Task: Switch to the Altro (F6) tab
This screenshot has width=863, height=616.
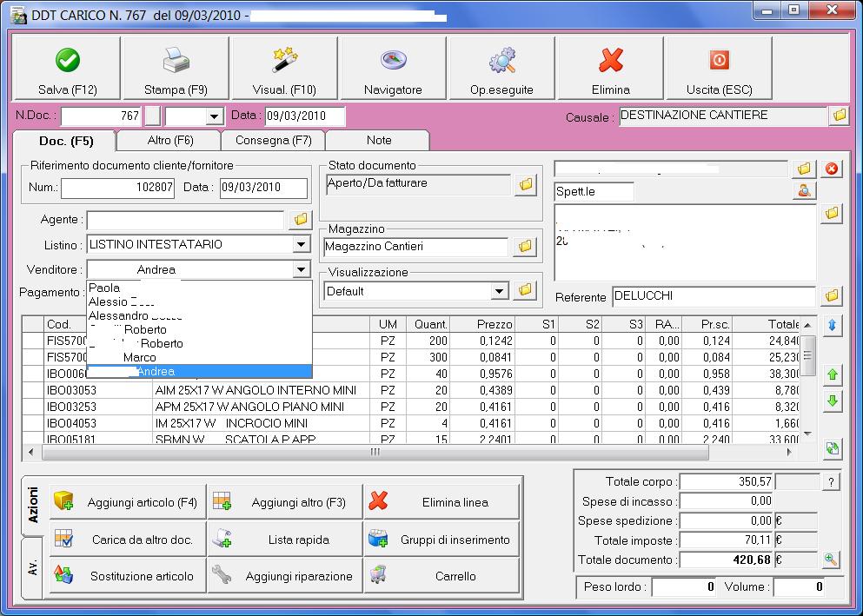Action: click(x=170, y=140)
